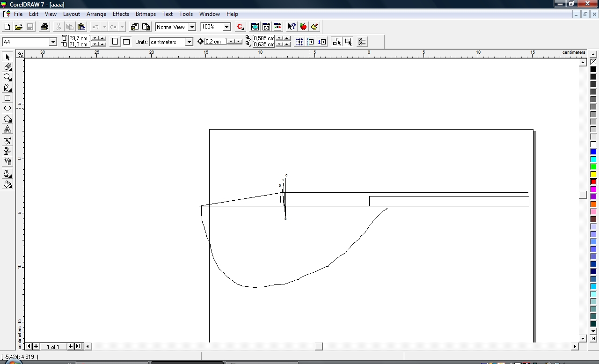The height and width of the screenshot is (364, 599).
Task: Open the 100% zoom level dropdown
Action: pos(226,27)
